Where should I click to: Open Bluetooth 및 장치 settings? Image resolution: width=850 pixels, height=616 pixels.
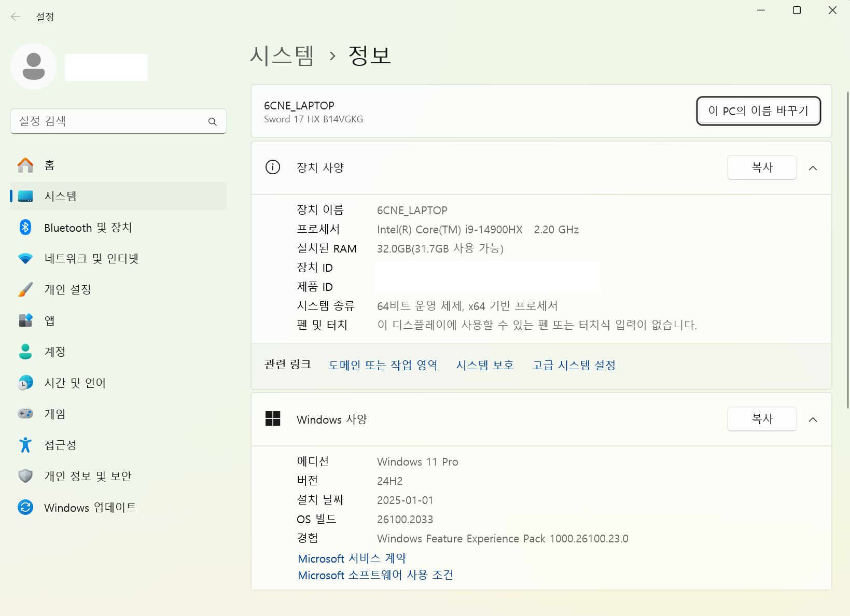coord(119,227)
